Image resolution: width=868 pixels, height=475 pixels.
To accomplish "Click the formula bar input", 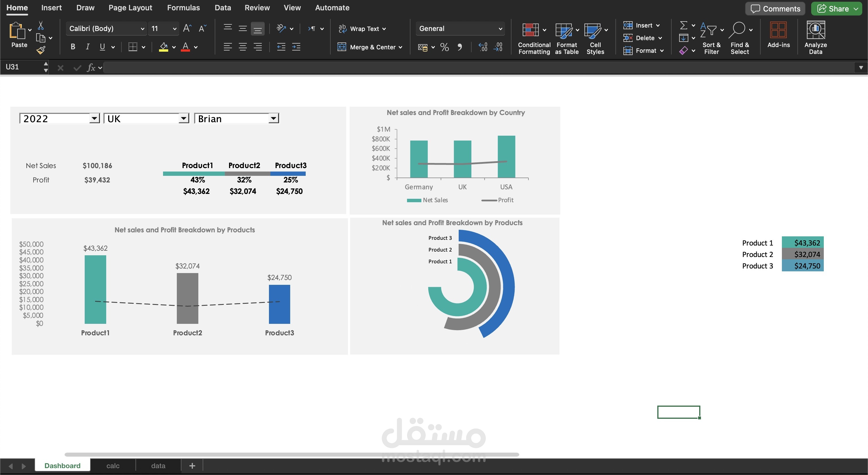I will (478, 67).
